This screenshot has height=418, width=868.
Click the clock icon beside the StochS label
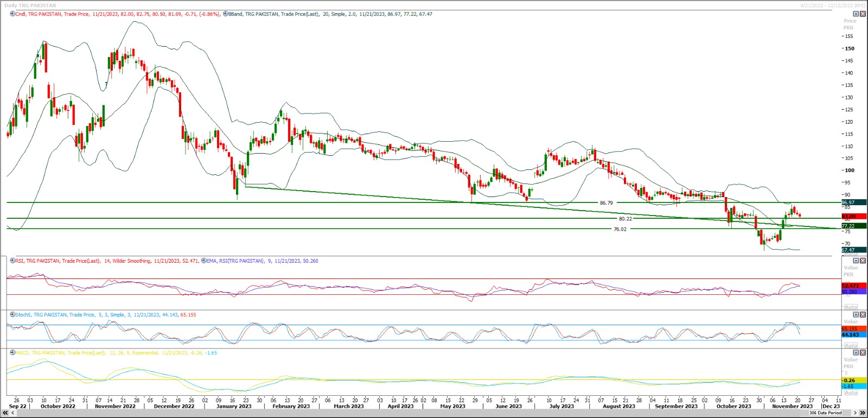12,315
